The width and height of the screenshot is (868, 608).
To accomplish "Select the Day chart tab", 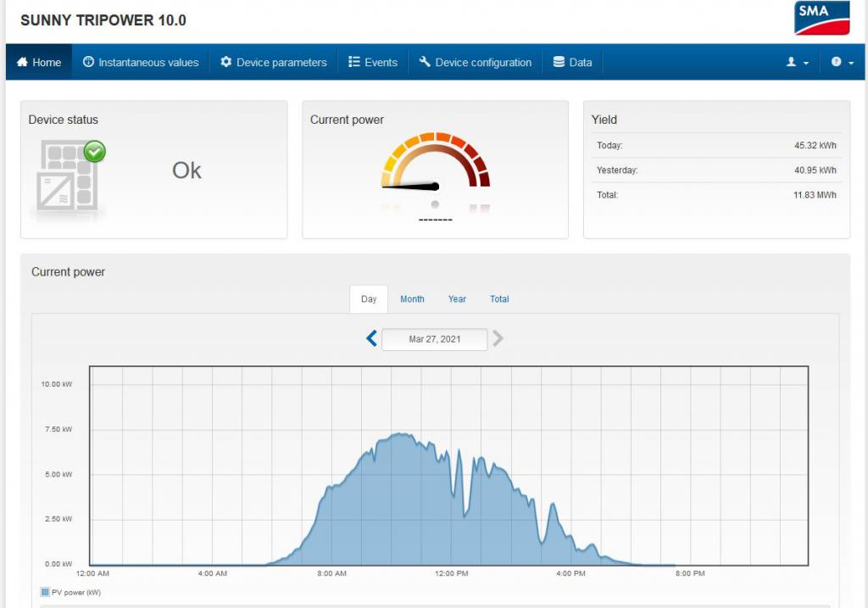I will coord(369,299).
